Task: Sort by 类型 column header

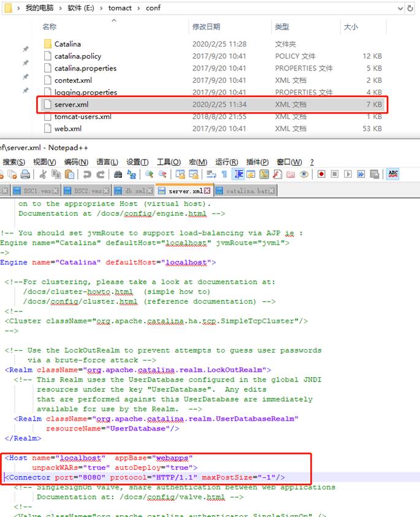Action: 282,27
